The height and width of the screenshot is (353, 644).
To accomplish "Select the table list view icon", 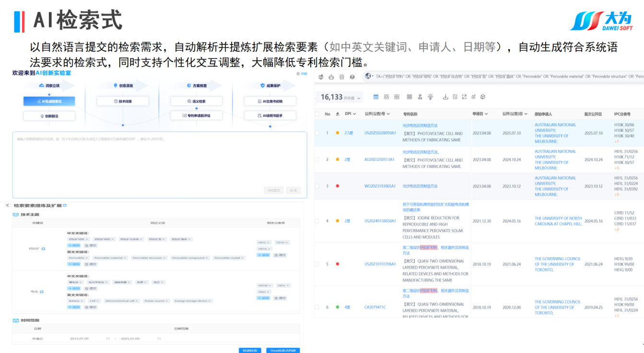I will (x=376, y=97).
